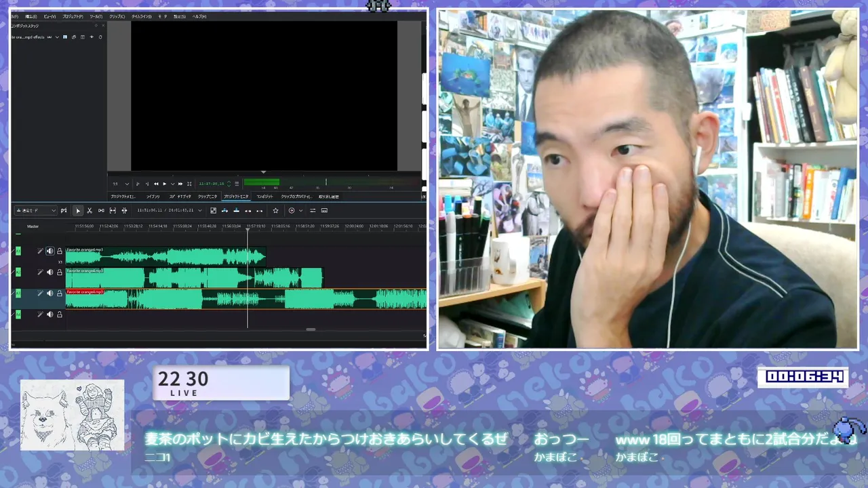Viewport: 868px width, 488px height.
Task: Switch to the プロジェクトモニタ tab
Action: [236, 197]
